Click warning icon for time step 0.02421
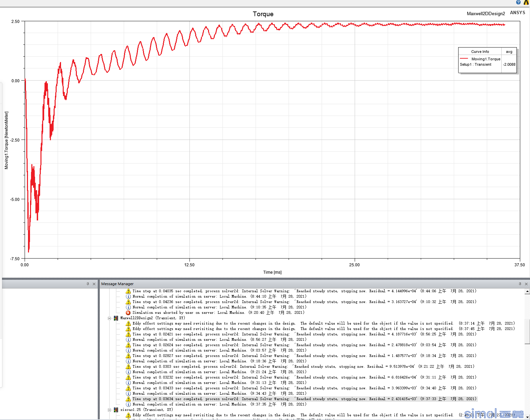 pos(128,334)
